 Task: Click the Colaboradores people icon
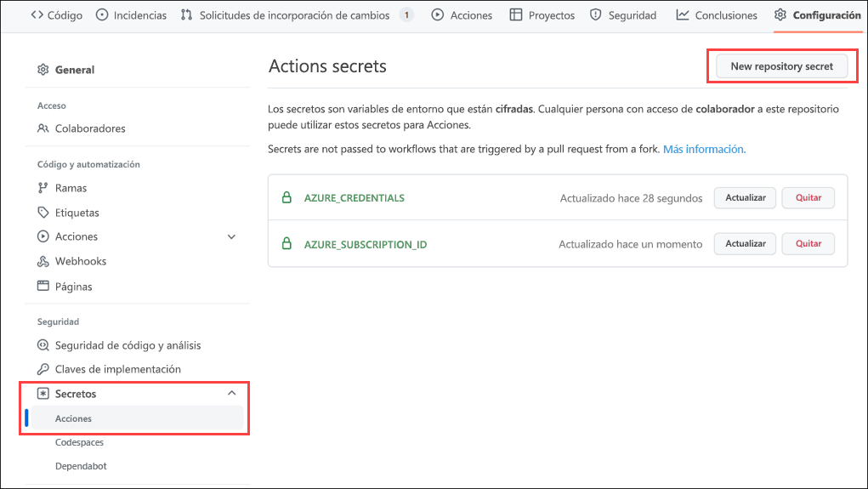43,128
